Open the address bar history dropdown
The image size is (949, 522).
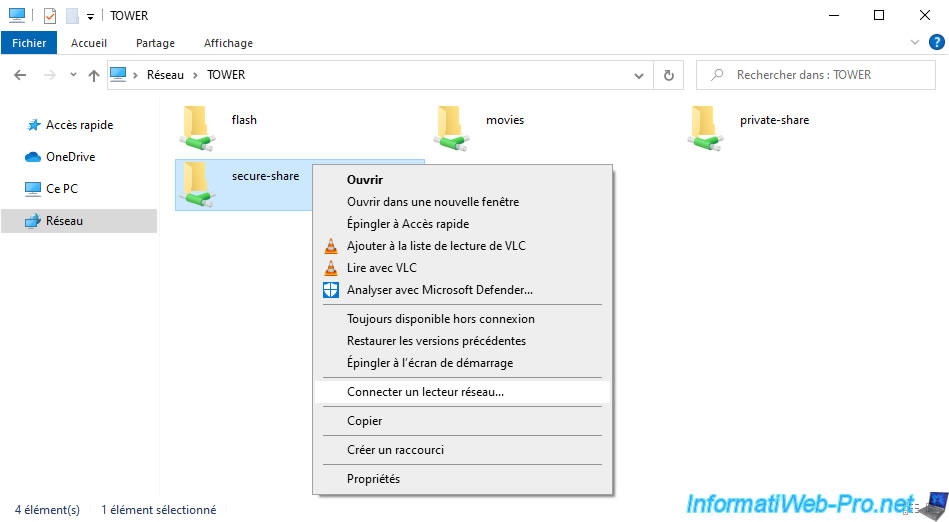[x=640, y=75]
